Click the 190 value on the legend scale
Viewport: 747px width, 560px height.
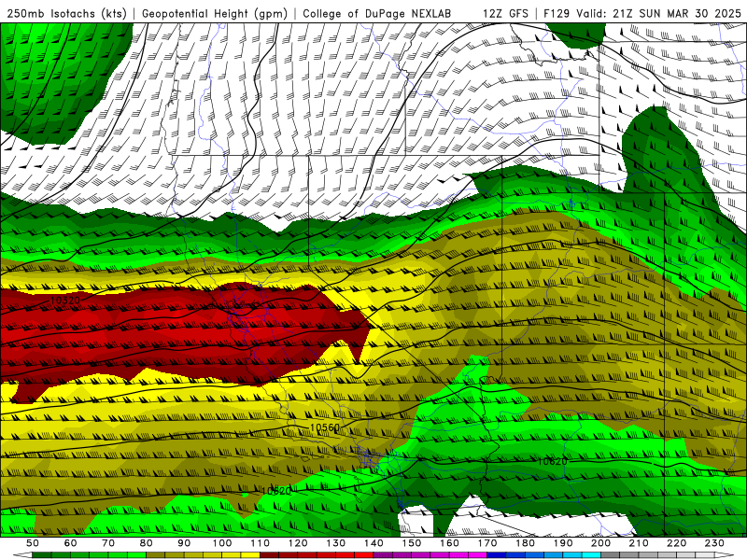coord(563,543)
